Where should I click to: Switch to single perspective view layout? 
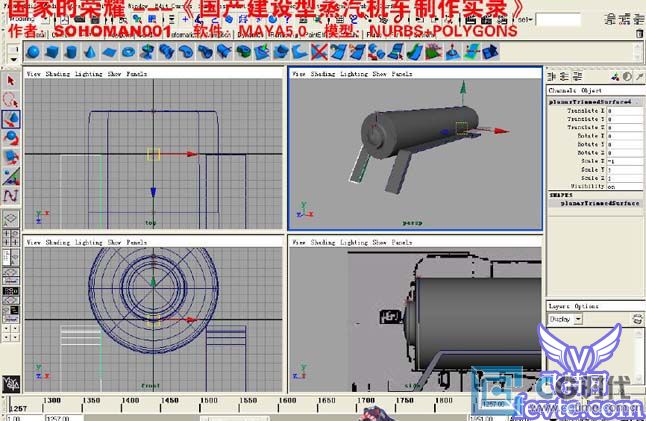pyautogui.click(x=11, y=218)
